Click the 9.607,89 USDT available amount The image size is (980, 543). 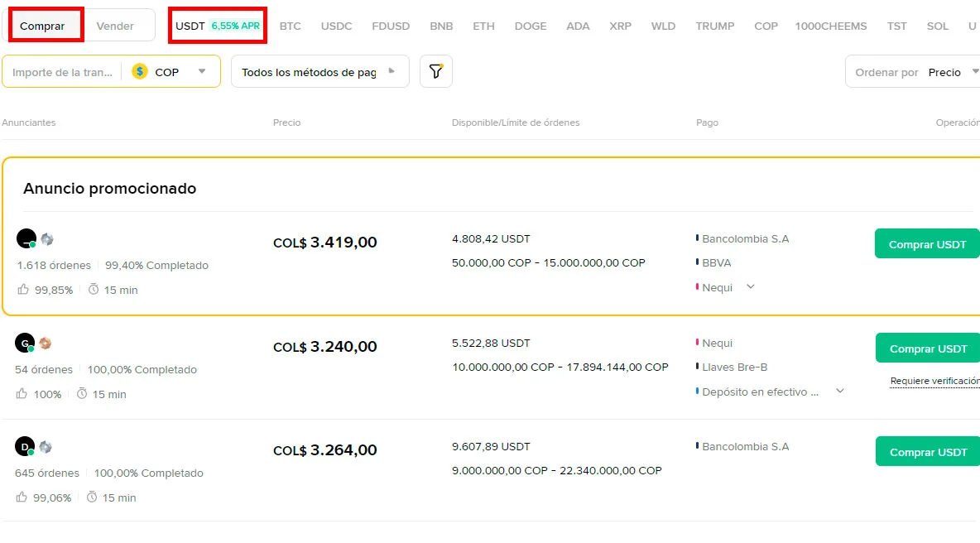[491, 447]
